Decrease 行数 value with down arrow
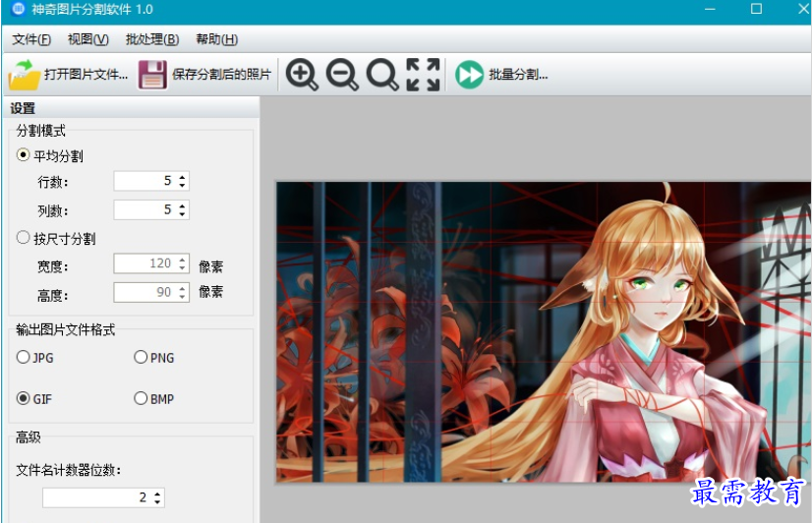This screenshot has height=523, width=812. [182, 185]
